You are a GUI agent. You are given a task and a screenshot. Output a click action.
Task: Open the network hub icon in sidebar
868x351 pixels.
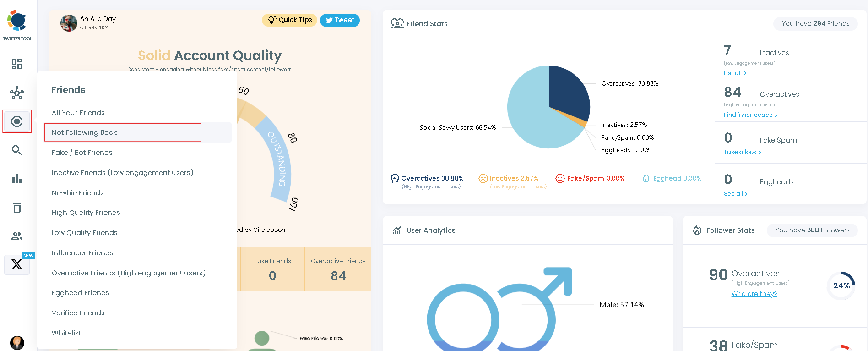pyautogui.click(x=17, y=93)
